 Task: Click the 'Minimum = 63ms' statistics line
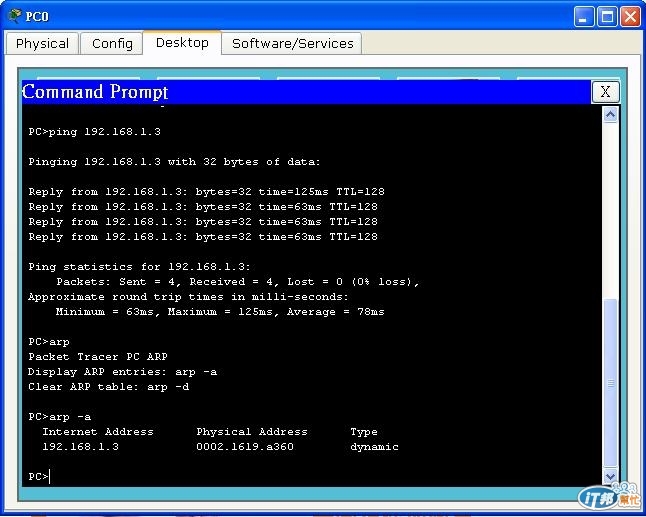click(220, 312)
